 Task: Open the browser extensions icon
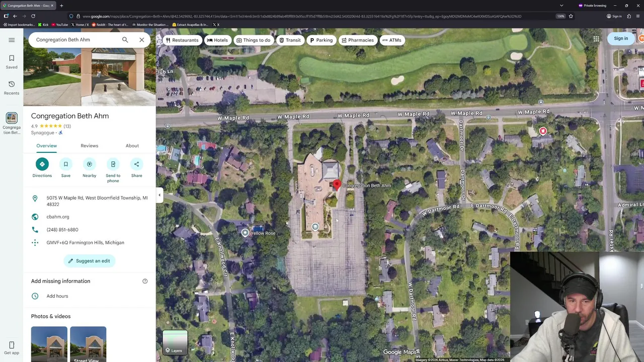(629, 16)
